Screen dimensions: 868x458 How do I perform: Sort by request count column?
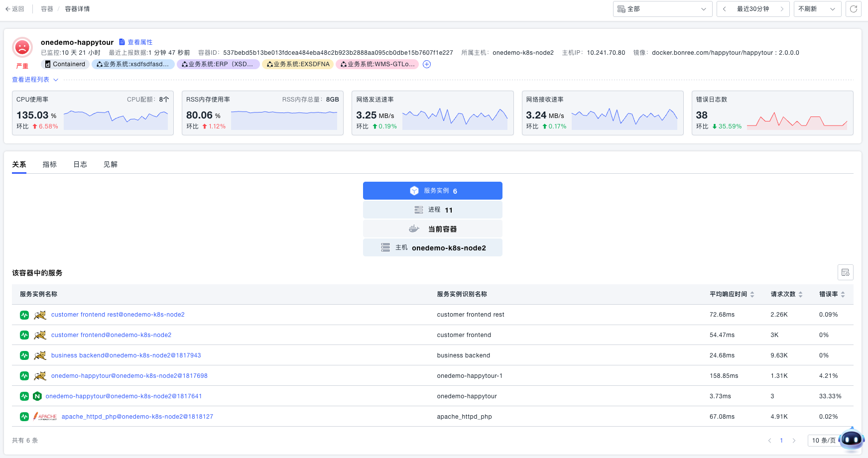tap(800, 294)
